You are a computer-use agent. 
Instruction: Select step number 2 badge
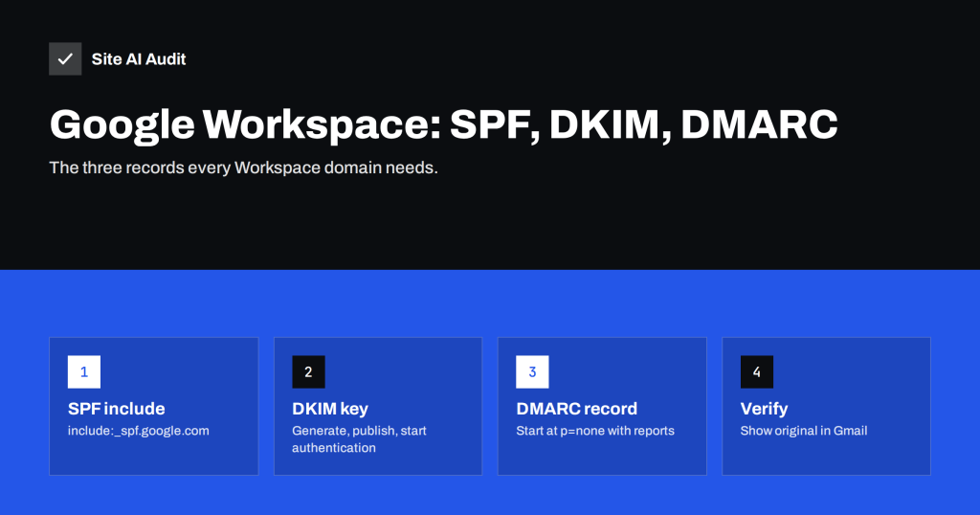pos(308,371)
